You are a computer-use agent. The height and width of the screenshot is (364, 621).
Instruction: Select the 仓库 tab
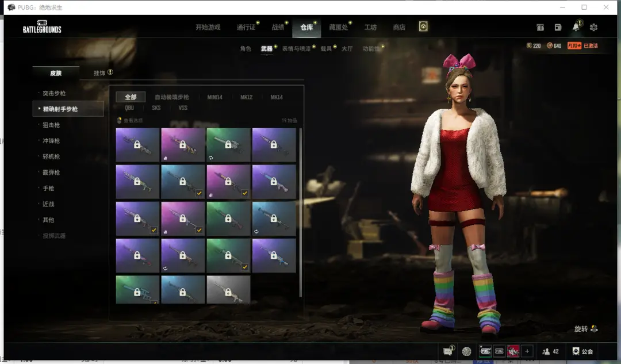click(306, 27)
